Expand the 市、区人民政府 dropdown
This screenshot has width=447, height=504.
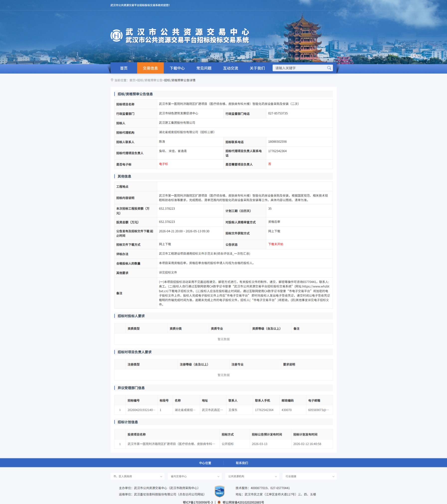[x=138, y=476]
